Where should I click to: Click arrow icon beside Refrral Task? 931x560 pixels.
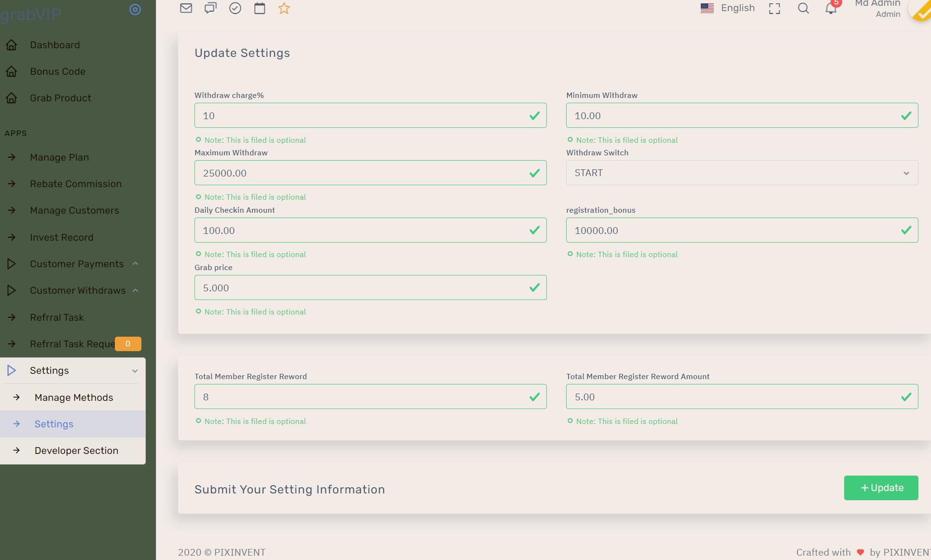point(12,317)
